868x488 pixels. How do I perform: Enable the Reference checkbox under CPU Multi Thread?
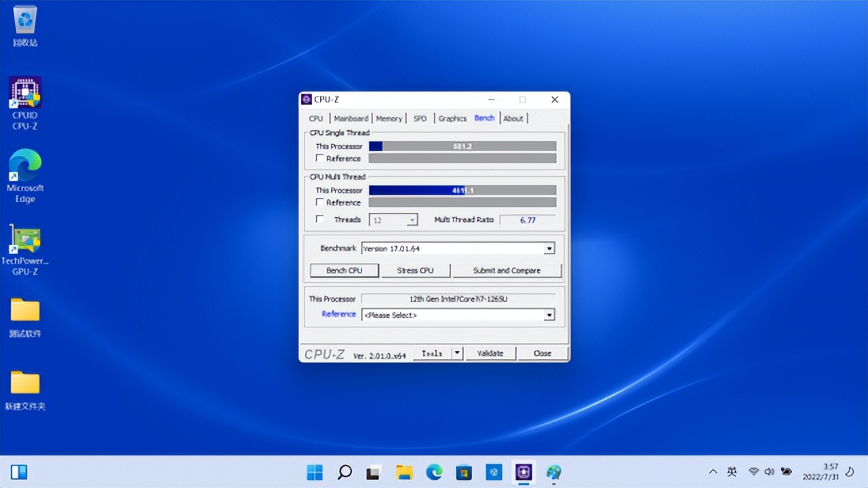(x=319, y=202)
